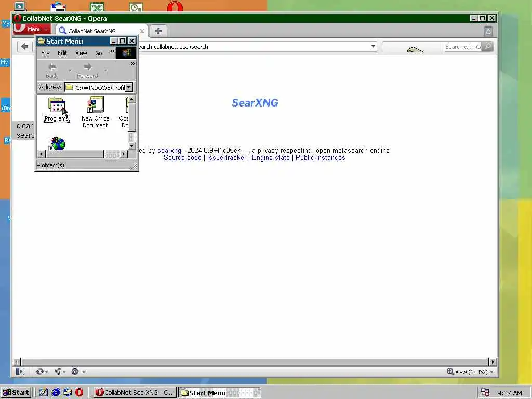Click Opera page horizontal scrollbar right arrow
Viewport: 532px width, 399px height.
[493, 362]
